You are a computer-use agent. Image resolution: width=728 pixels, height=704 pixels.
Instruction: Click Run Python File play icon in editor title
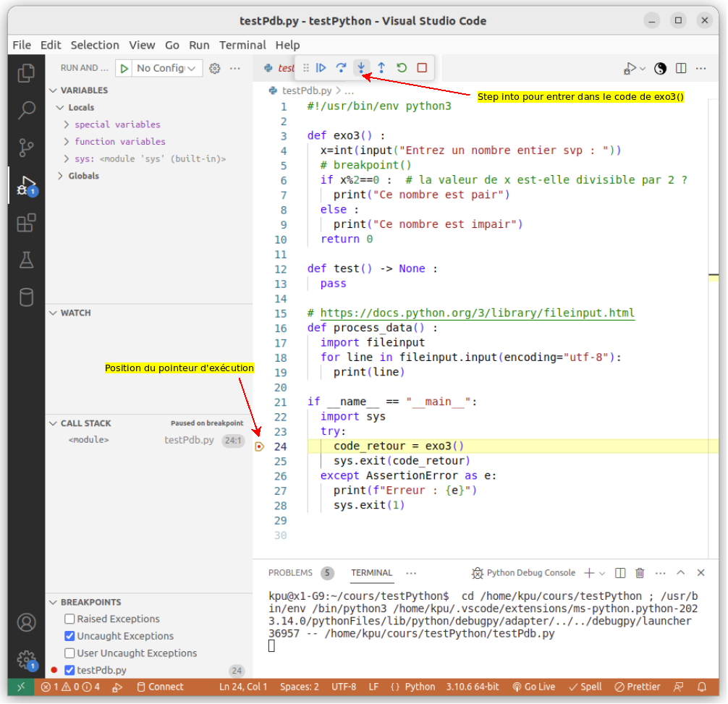(x=630, y=69)
